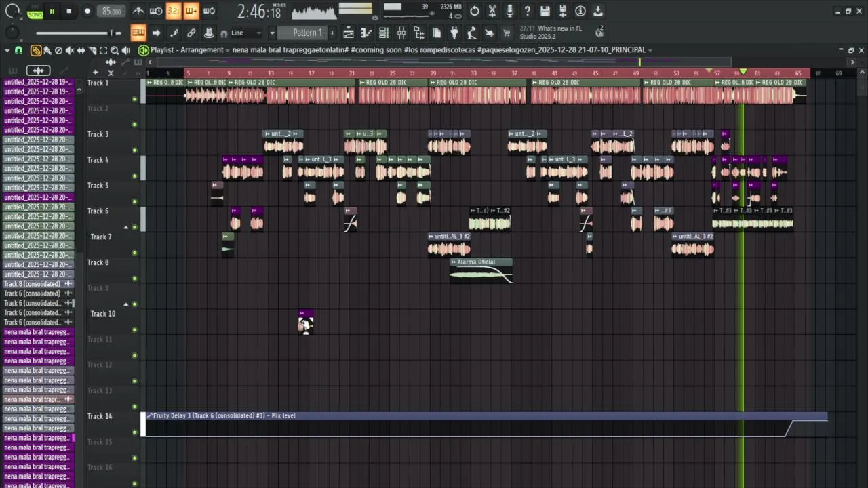Arm the record button
Image resolution: width=868 pixels, height=488 pixels.
coord(87,12)
